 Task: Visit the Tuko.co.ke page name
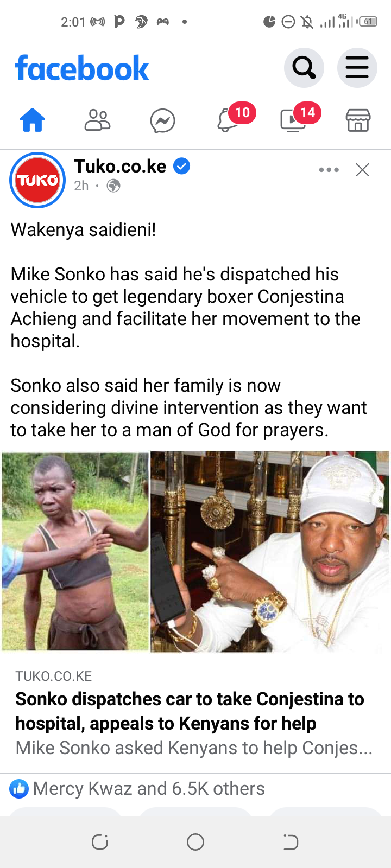120,166
